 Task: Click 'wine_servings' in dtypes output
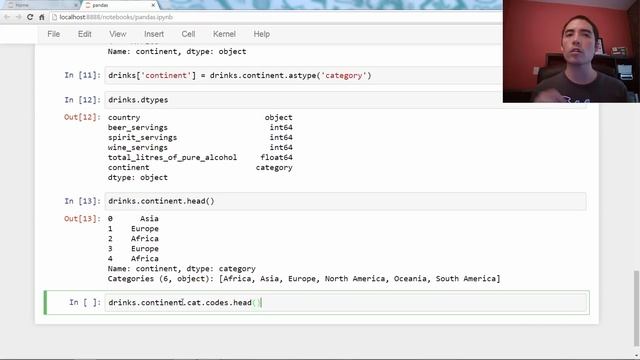coord(138,147)
